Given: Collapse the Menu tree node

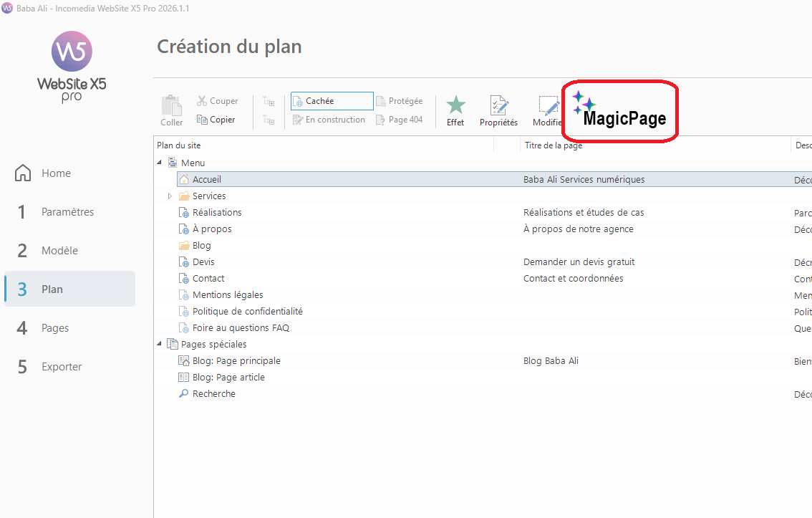Looking at the screenshot, I should (160, 163).
